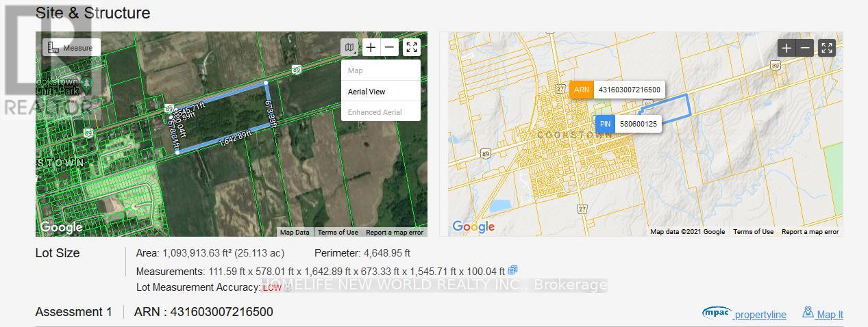Expand aerial map to fullscreen
The height and width of the screenshot is (327, 868).
coord(411,47)
